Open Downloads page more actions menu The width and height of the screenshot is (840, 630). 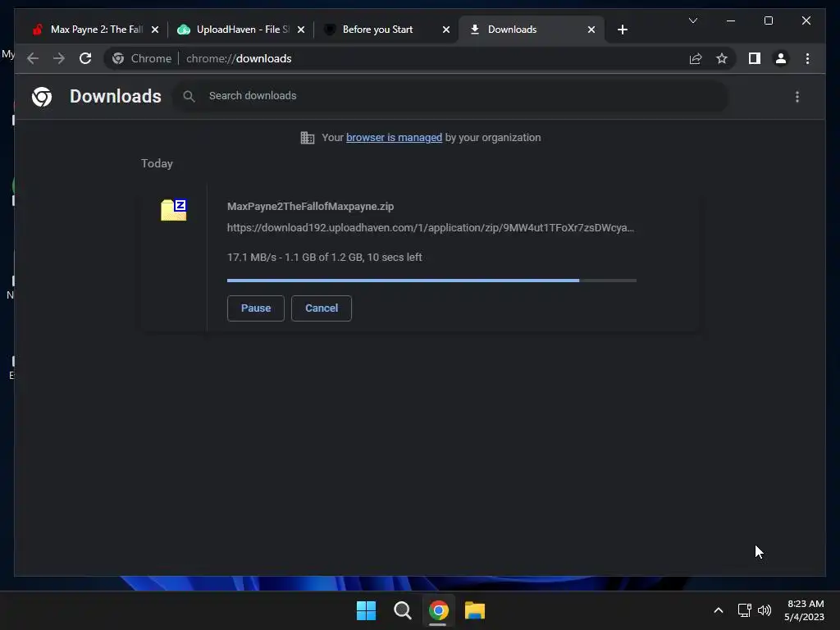(x=797, y=97)
